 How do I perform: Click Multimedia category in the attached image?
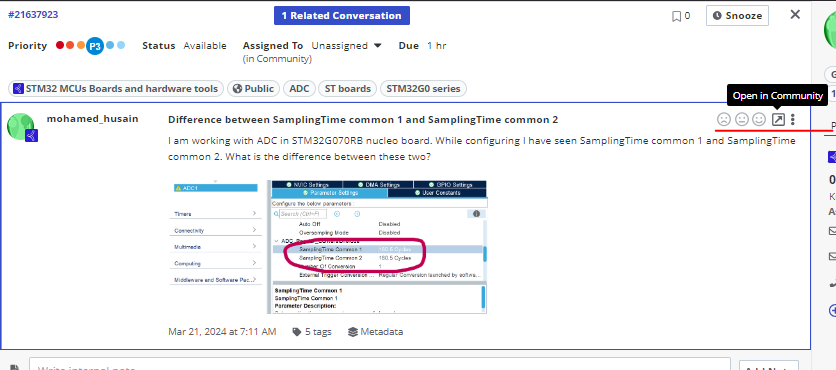tap(215, 247)
